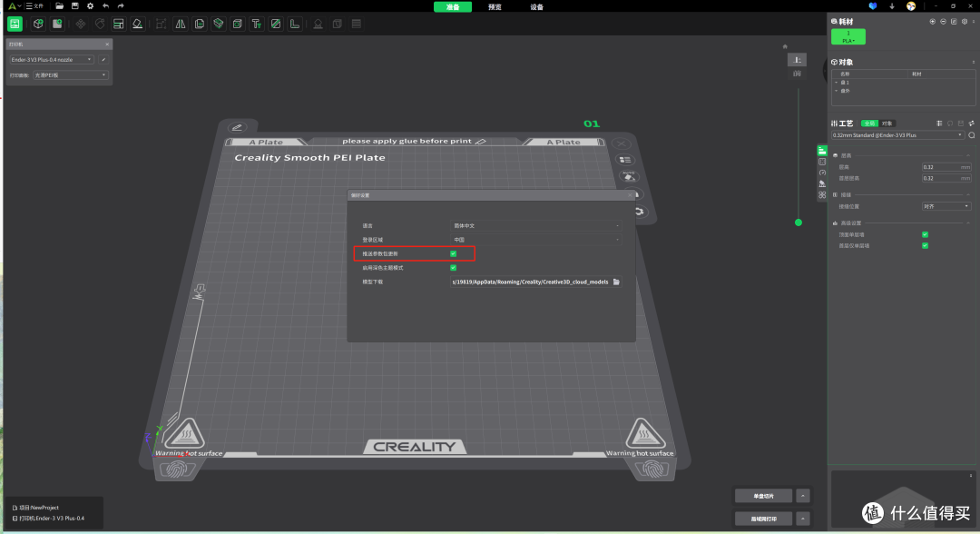Click the 首层层高 first layer height field
980x534 pixels.
pyautogui.click(x=946, y=178)
